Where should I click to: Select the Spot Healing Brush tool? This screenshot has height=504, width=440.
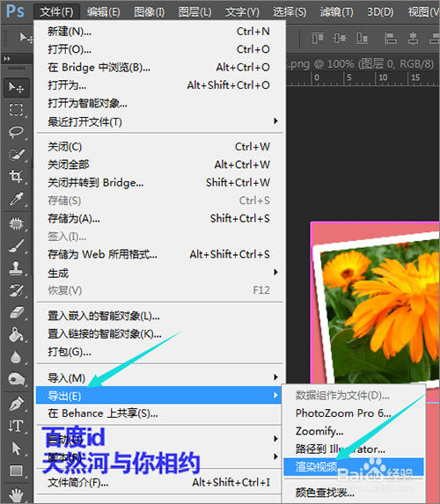16,223
